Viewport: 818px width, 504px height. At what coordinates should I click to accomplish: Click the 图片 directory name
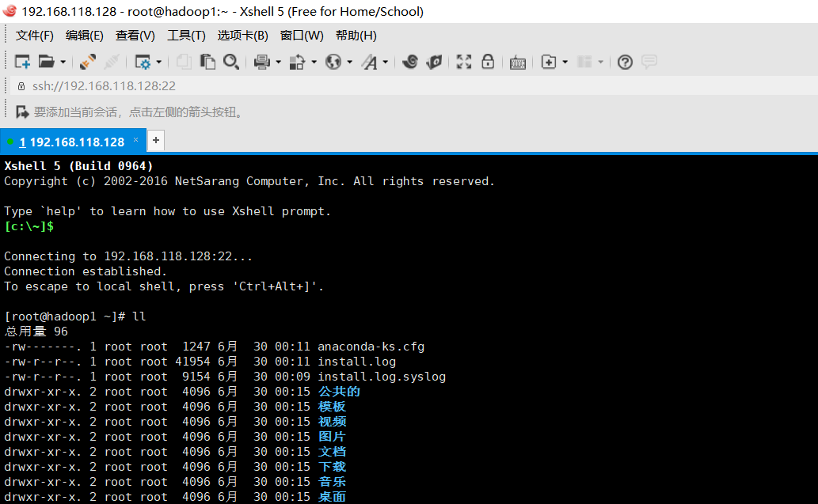point(332,437)
